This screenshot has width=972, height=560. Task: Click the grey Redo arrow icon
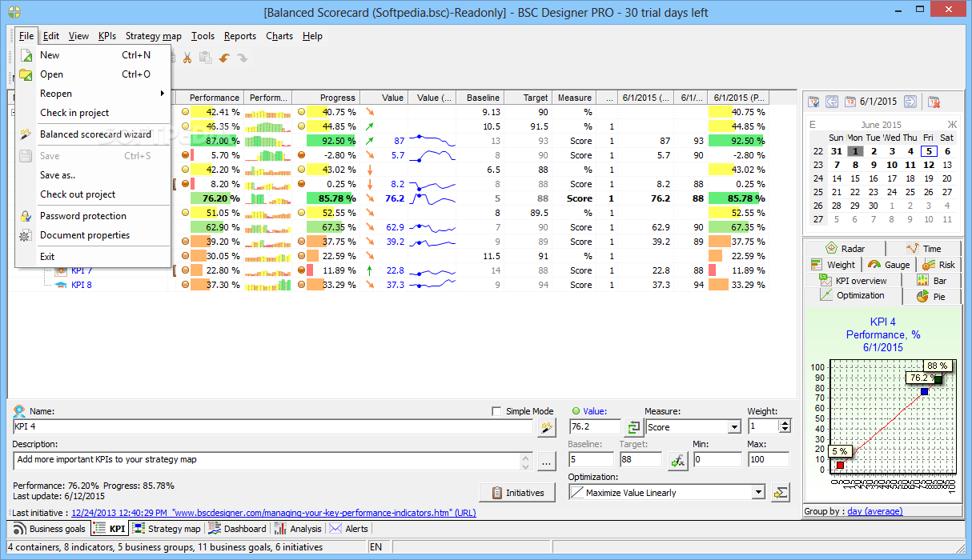pos(242,58)
